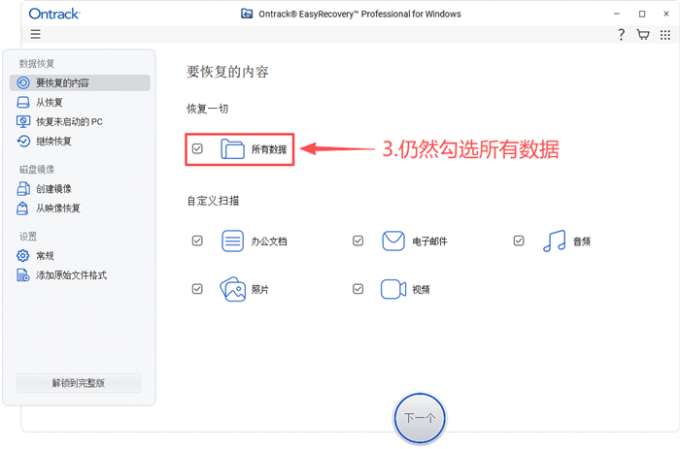Click the 视频 camera icon
Screen dimensions: 680x449
coord(393,289)
